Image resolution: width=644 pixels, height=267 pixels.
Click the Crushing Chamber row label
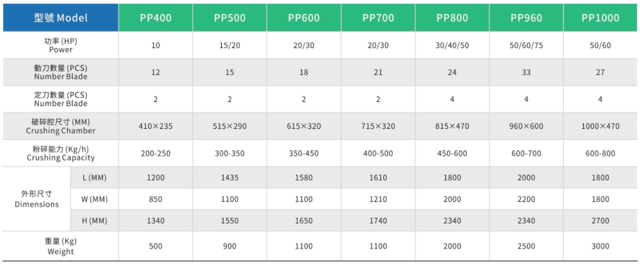61,126
